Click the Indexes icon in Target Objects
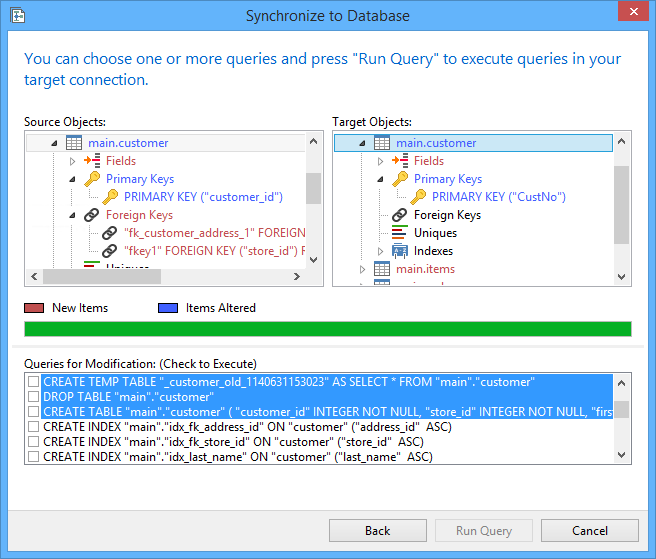This screenshot has height=559, width=656. click(x=400, y=251)
